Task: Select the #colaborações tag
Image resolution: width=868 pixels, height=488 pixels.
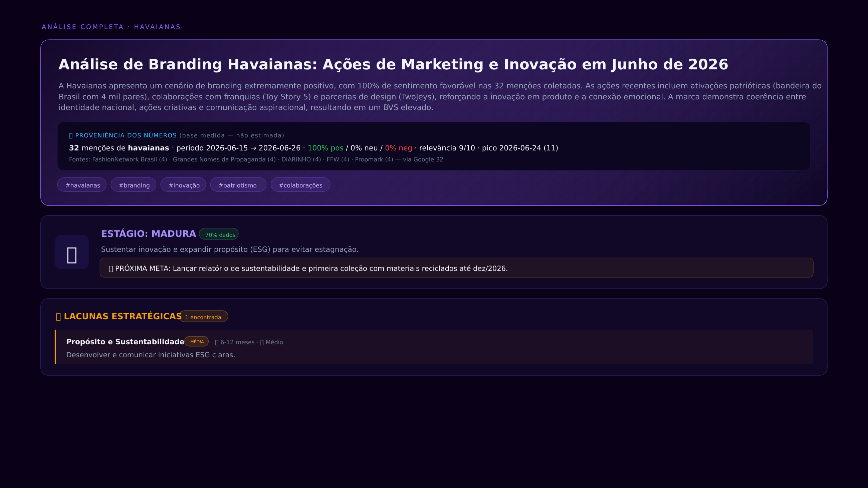Action: point(300,185)
